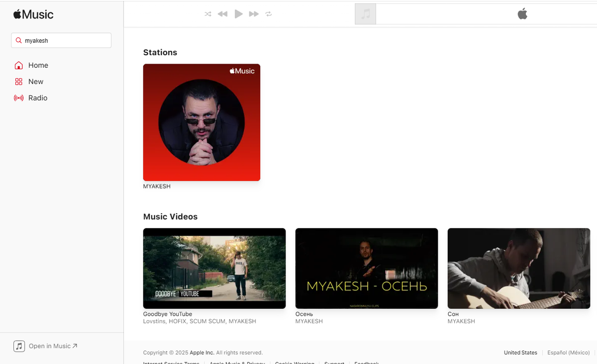Click the Goodbye YouTube title link
Viewport: 597px width, 364px height.
[x=168, y=314]
